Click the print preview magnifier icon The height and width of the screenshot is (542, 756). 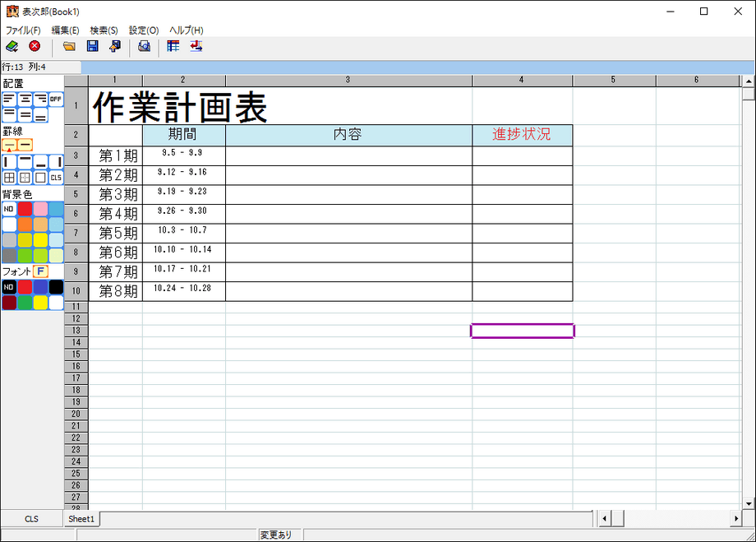click(x=144, y=46)
